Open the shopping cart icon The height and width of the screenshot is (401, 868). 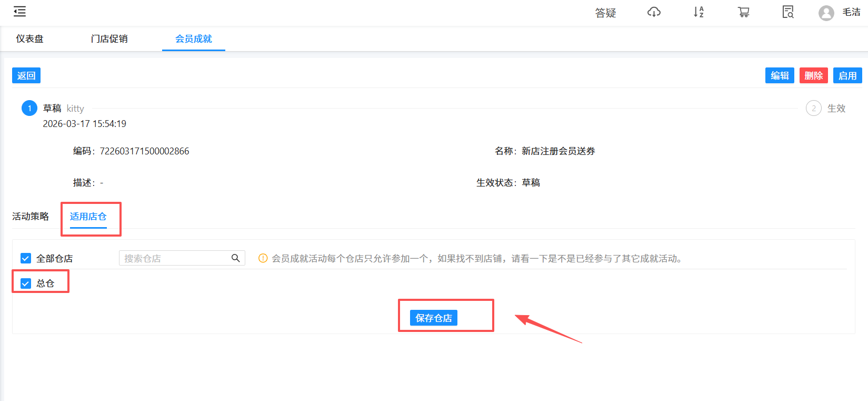pos(743,12)
